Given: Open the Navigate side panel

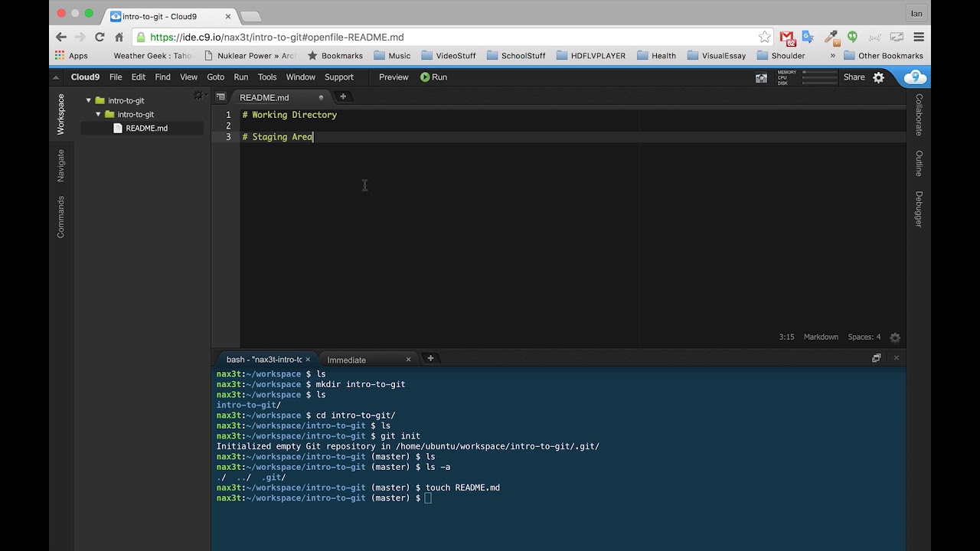Looking at the screenshot, I should pos(60,165).
